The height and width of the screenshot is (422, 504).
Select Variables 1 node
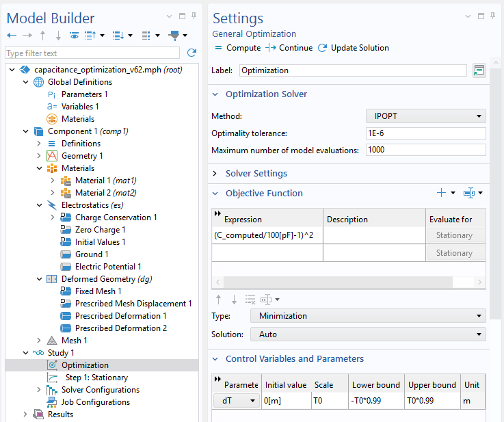[x=80, y=107]
